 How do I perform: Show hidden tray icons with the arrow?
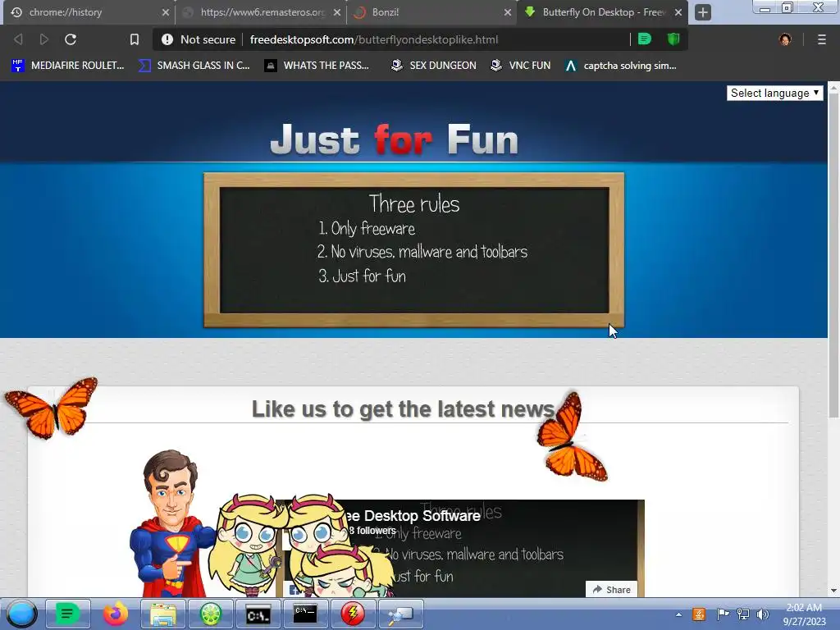(x=678, y=614)
